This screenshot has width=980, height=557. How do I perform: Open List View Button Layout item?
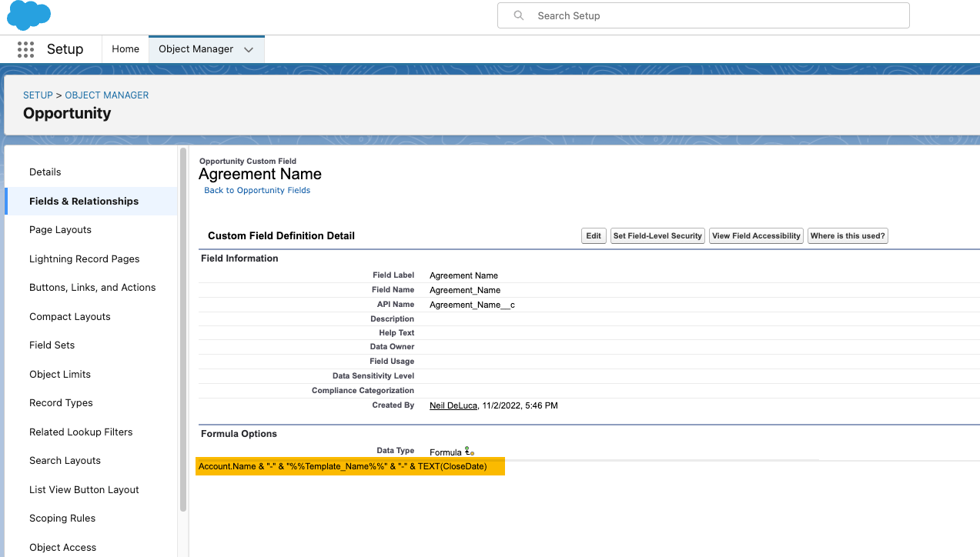[x=84, y=489]
